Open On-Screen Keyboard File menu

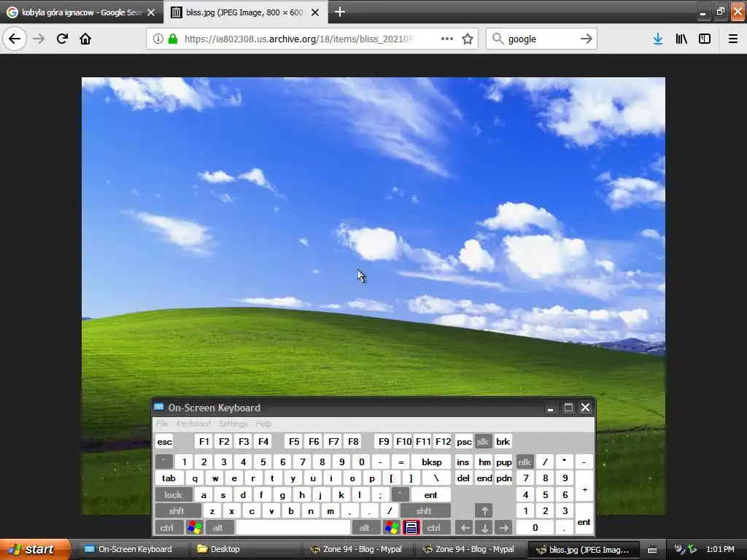(x=163, y=424)
